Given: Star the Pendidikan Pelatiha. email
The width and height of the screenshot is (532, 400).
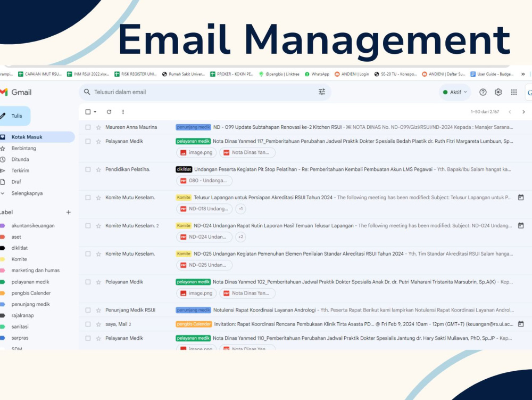Looking at the screenshot, I should pyautogui.click(x=98, y=169).
